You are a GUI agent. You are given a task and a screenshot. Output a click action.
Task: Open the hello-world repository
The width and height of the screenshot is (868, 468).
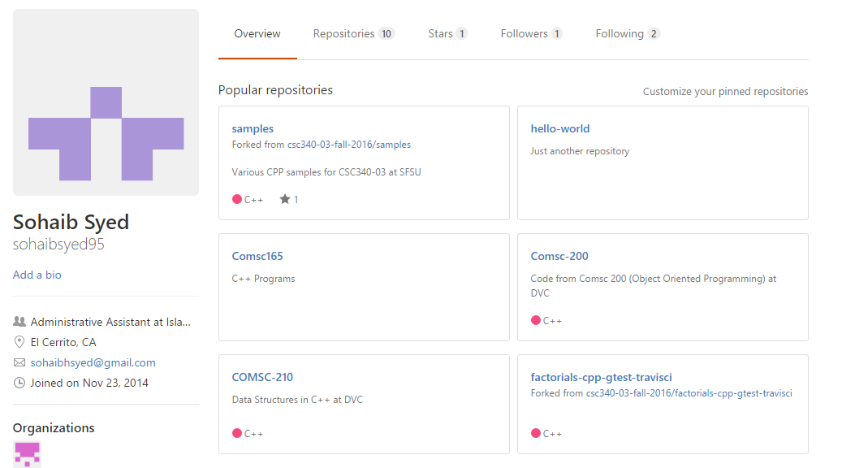pyautogui.click(x=559, y=128)
